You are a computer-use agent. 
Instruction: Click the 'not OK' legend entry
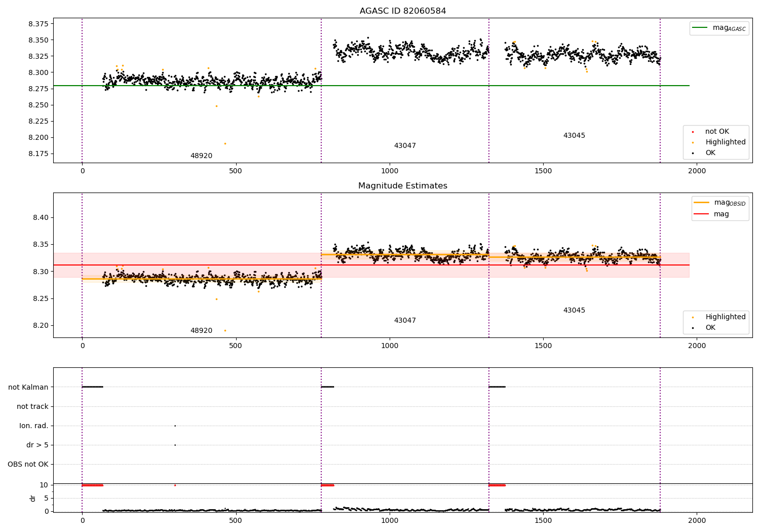coord(717,132)
